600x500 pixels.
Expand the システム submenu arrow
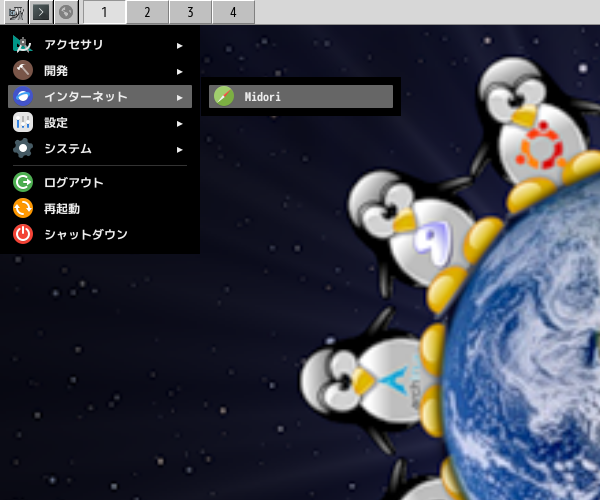pos(179,150)
